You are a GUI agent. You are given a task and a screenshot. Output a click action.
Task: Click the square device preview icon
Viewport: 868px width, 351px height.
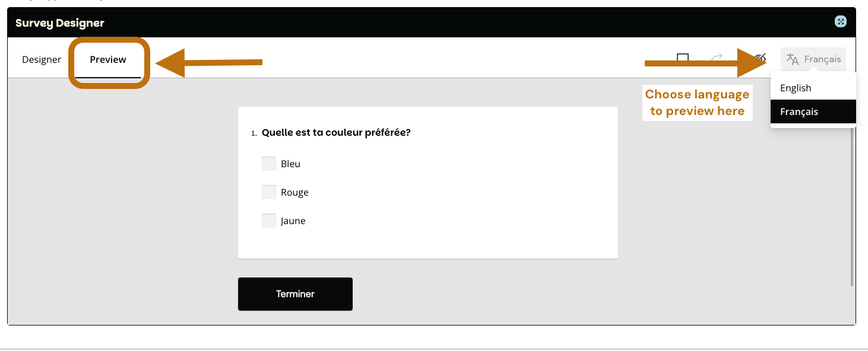(x=683, y=58)
